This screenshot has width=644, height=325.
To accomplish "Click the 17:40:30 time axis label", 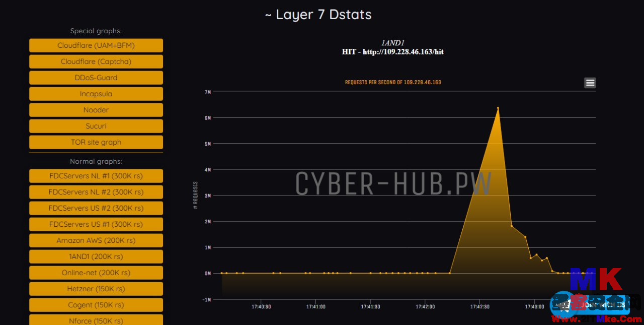I will click(262, 306).
